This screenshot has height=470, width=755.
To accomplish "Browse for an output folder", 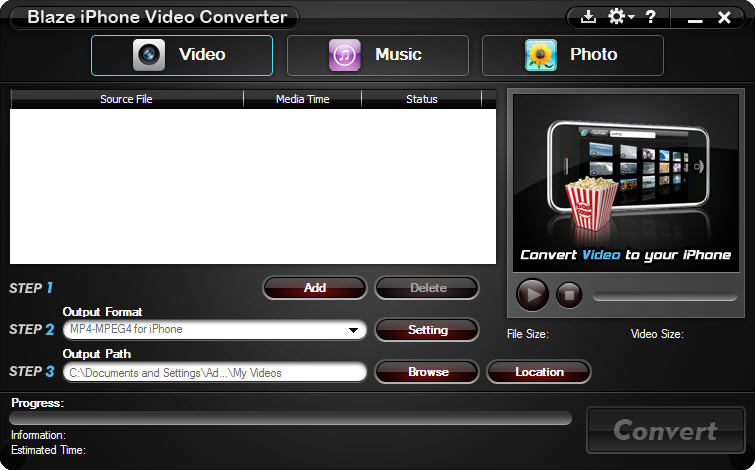I will coord(428,372).
